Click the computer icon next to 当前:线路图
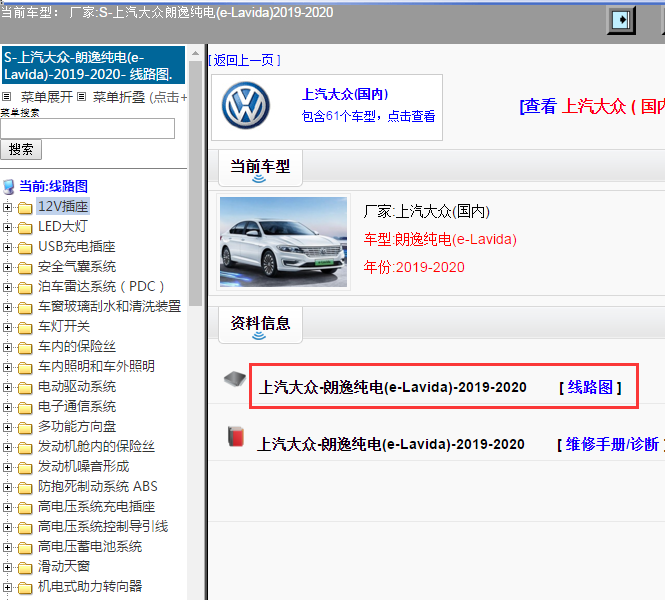This screenshot has height=600, width=665. click(8, 187)
